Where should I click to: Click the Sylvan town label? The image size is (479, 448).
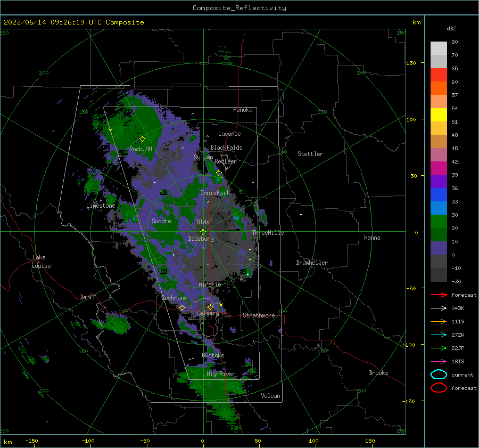[203, 157]
